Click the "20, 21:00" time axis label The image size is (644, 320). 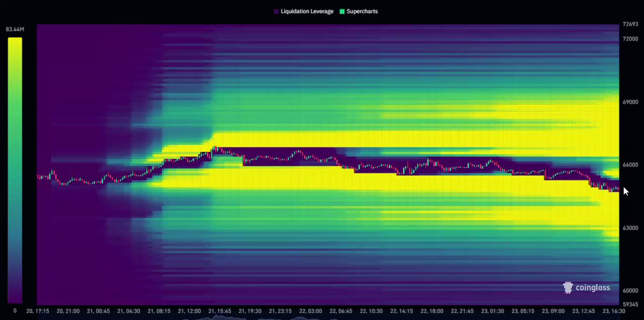click(x=68, y=311)
